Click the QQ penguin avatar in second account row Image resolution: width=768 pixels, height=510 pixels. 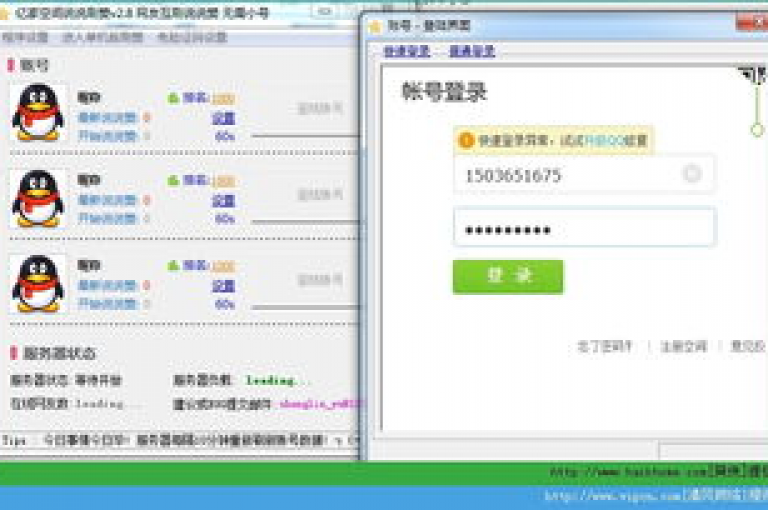click(38, 198)
